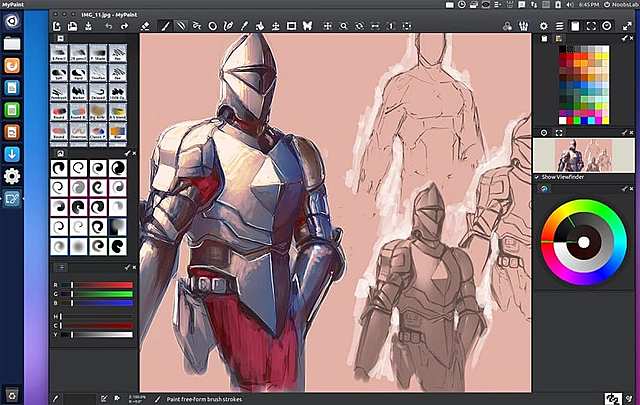Open Ubuntu Dash home button
640x405 pixels.
[x=12, y=20]
